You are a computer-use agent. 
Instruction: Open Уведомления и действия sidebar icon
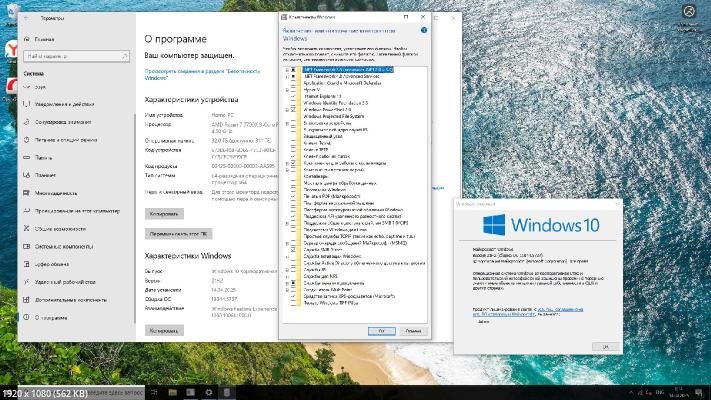(x=27, y=104)
